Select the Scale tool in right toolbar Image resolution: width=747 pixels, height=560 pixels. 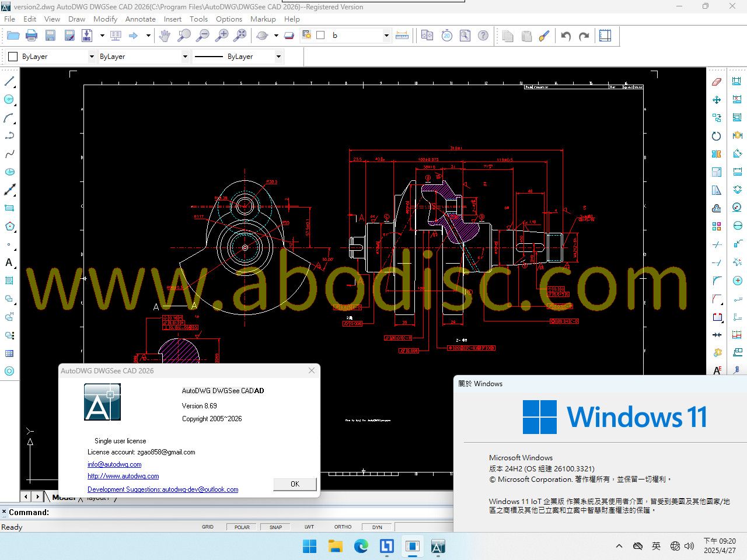pos(717,172)
